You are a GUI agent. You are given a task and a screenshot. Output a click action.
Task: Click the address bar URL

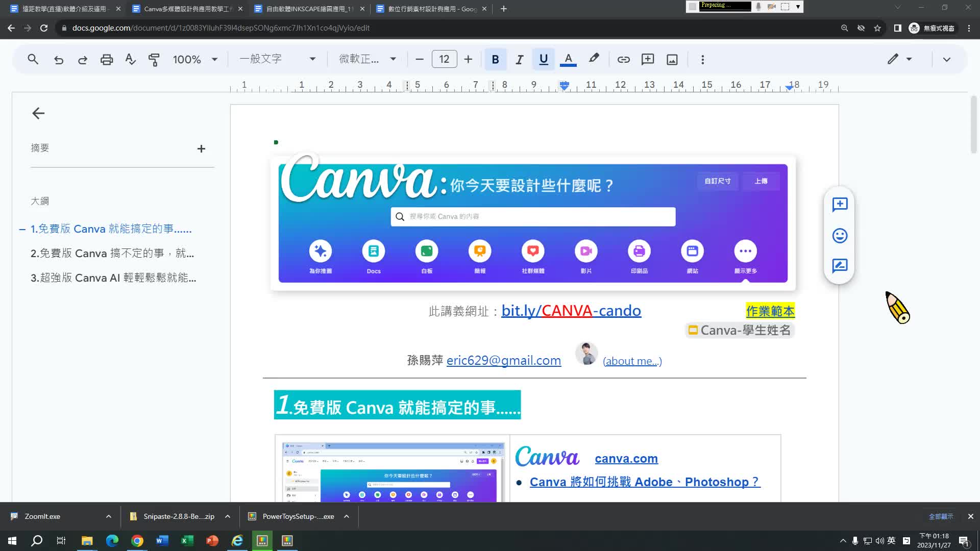pos(220,28)
